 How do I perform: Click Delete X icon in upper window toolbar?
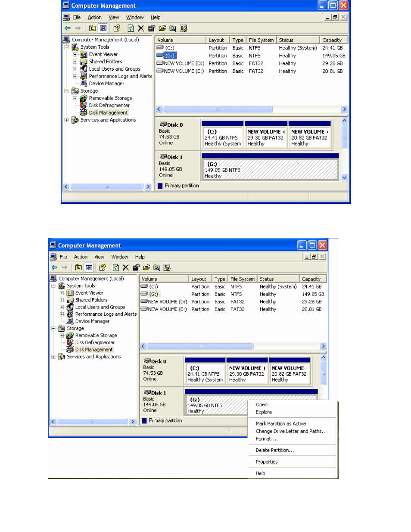141,28
